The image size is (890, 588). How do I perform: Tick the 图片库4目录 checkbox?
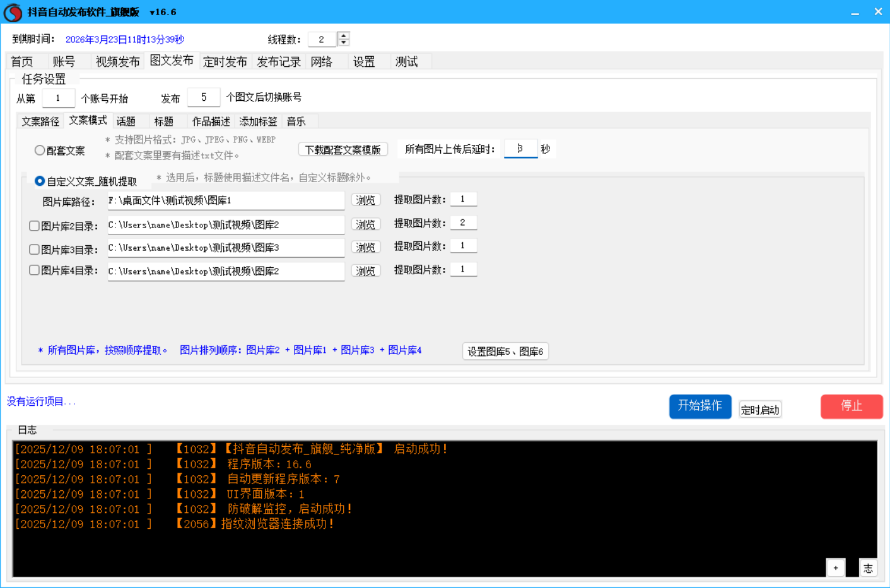35,270
